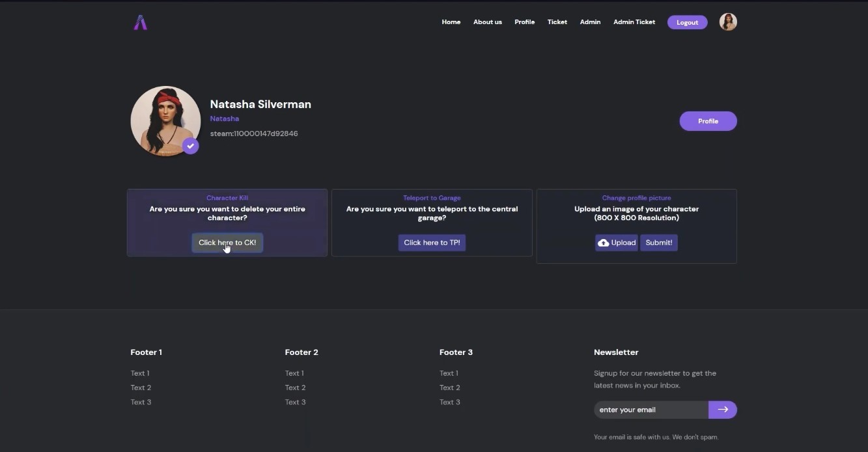The width and height of the screenshot is (868, 452).
Task: Click the purple site logo icon
Action: 140,23
